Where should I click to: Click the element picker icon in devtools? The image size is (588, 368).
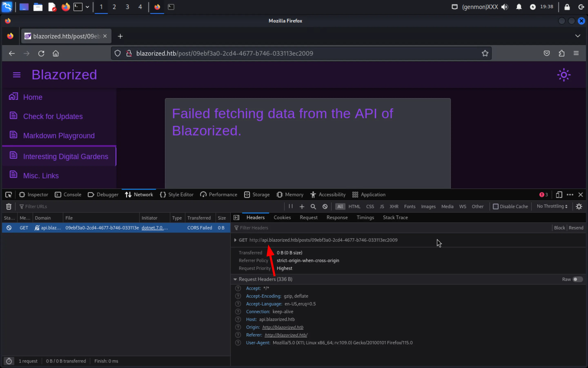(x=9, y=195)
